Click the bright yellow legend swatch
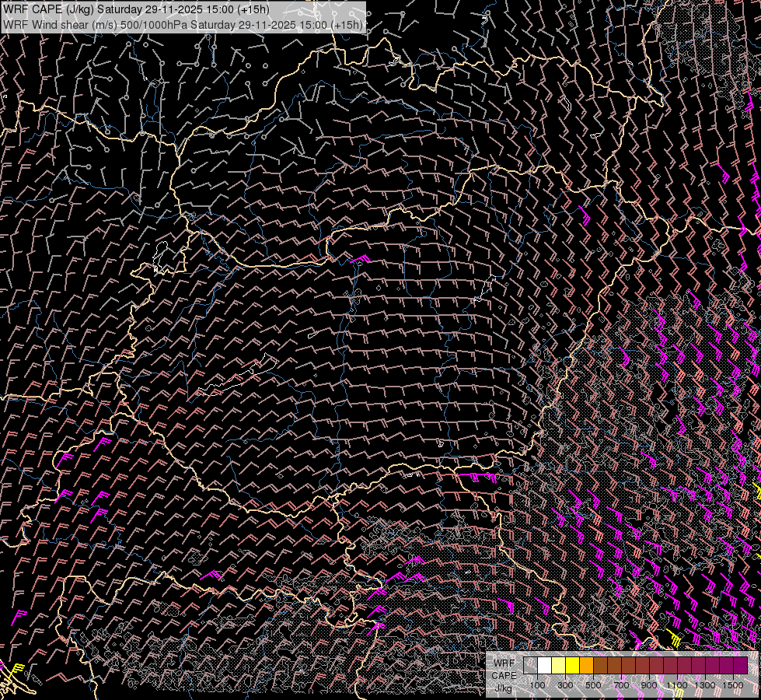Viewport: 761px width, 700px height. coord(572,666)
